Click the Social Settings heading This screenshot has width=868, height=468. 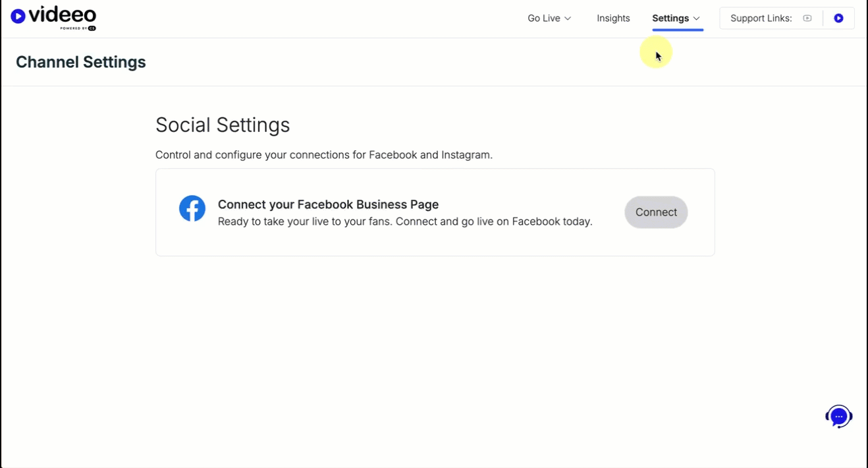[223, 125]
